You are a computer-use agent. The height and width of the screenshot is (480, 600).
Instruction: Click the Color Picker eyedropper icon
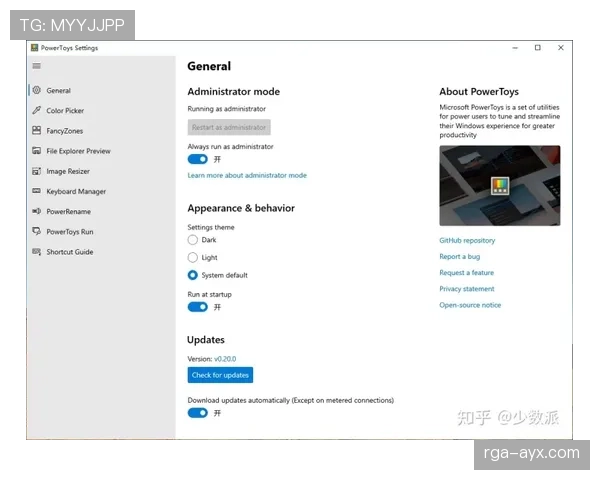(x=37, y=110)
